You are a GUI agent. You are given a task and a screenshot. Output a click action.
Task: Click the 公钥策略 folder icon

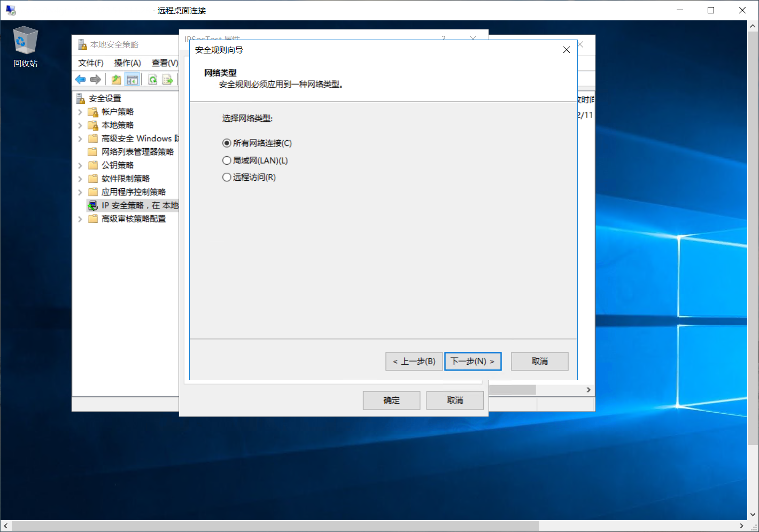tap(93, 165)
